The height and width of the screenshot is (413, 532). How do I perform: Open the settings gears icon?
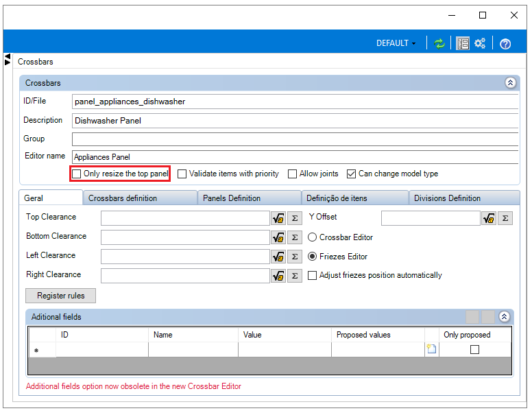click(x=480, y=43)
